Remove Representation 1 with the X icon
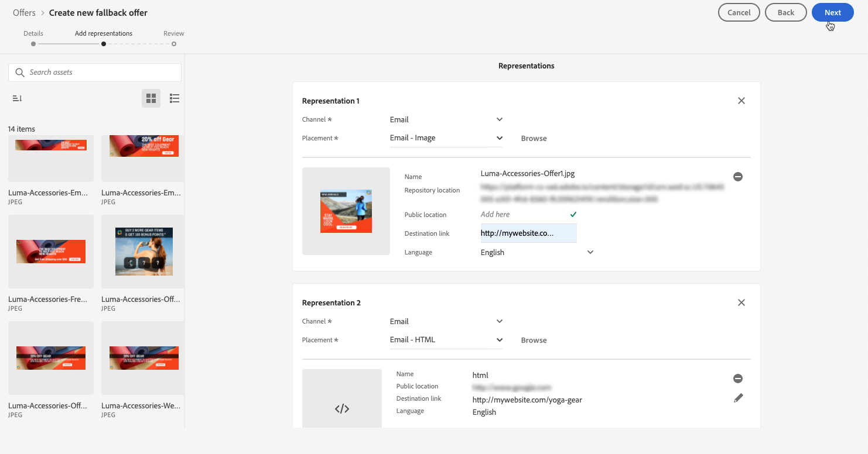 pyautogui.click(x=741, y=101)
